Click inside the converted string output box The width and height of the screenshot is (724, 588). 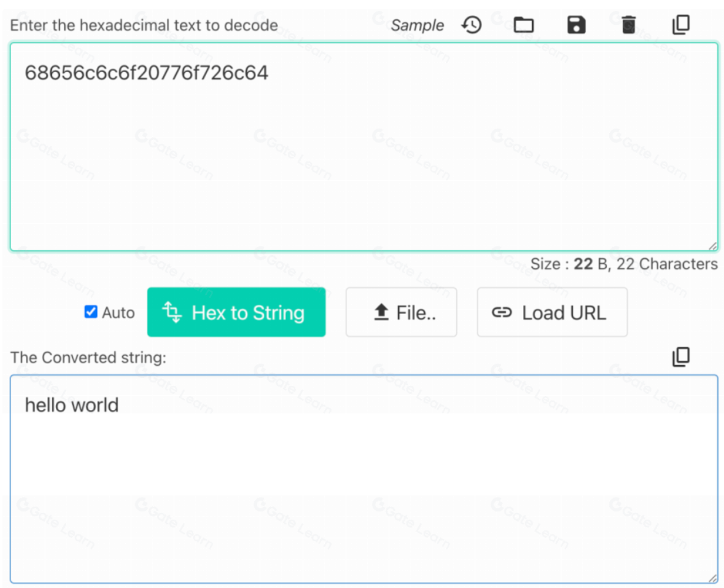364,493
